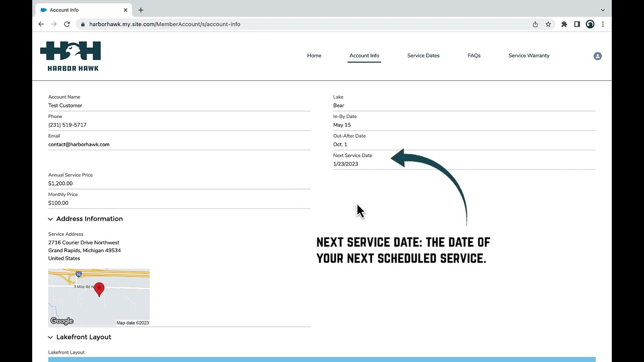644x362 pixels.
Task: Click the padlock site info icon
Action: (x=83, y=24)
